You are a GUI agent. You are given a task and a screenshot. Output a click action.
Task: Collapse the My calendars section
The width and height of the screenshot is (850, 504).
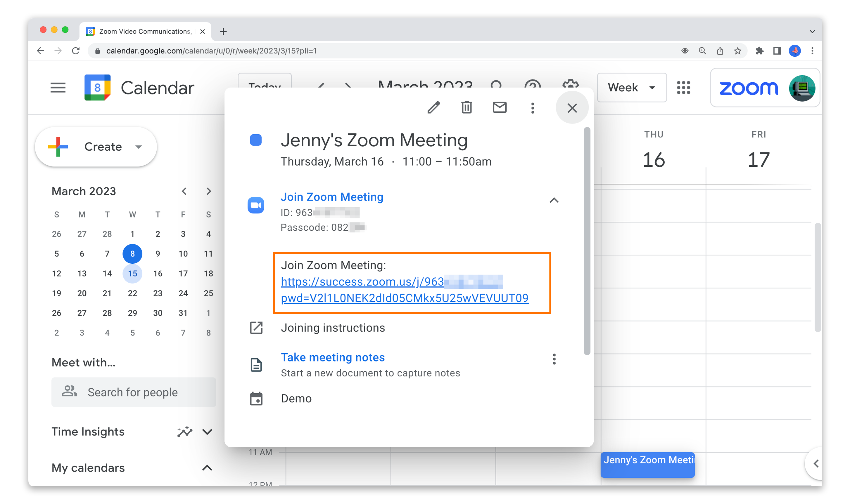(207, 468)
